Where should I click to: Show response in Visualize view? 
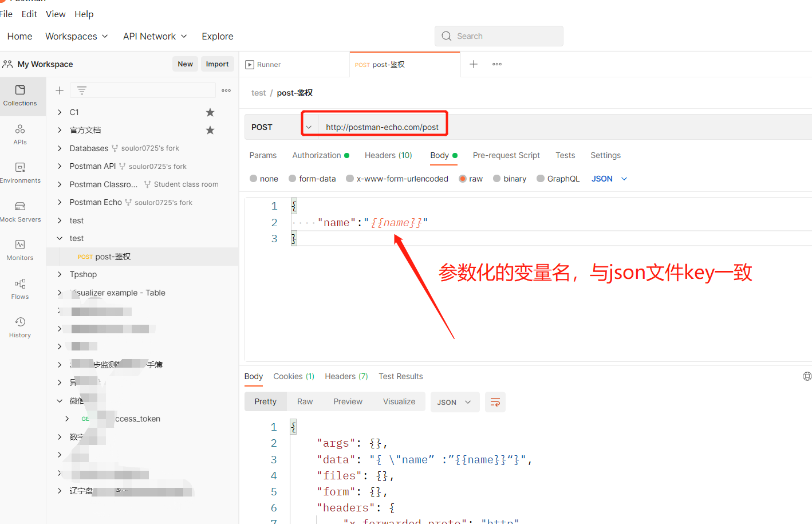[399, 401]
